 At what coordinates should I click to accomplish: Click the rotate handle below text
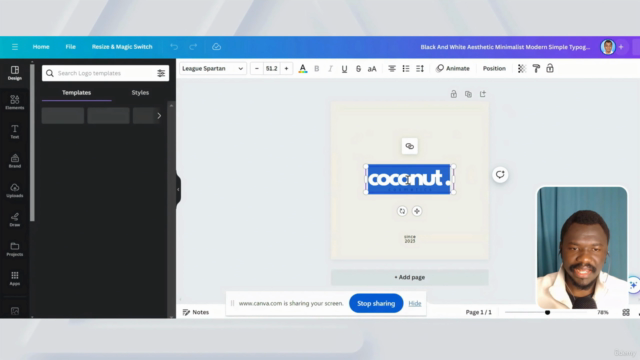[402, 211]
